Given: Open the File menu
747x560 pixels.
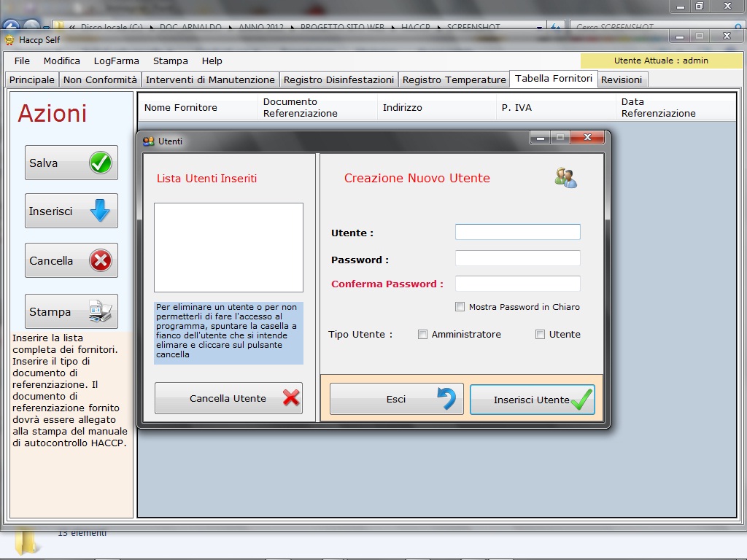Looking at the screenshot, I should pyautogui.click(x=22, y=61).
